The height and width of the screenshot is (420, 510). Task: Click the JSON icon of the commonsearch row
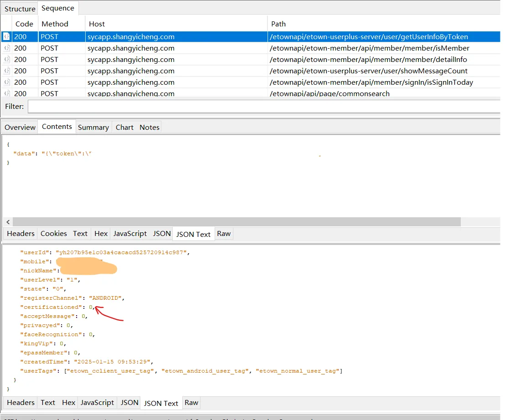point(6,93)
